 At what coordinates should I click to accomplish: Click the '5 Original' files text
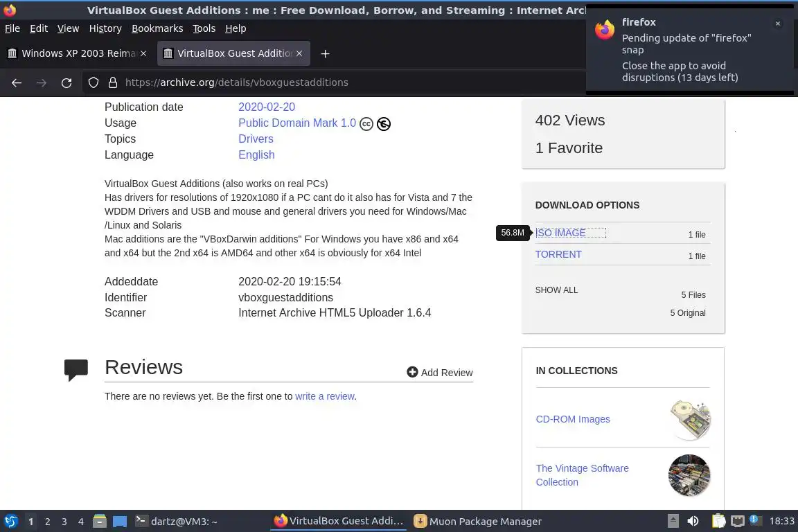(688, 313)
